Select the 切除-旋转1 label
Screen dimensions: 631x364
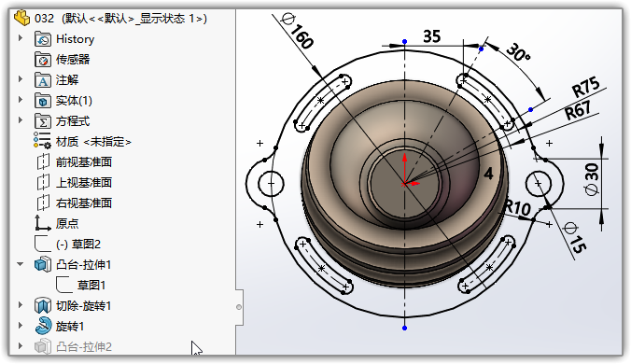[84, 306]
